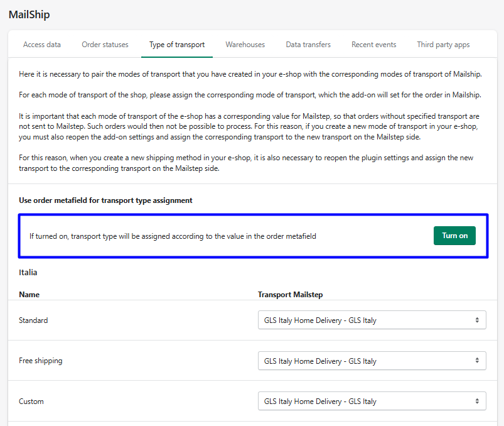The height and width of the screenshot is (426, 504).
Task: Select the Free shipping row label
Action: 41,361
